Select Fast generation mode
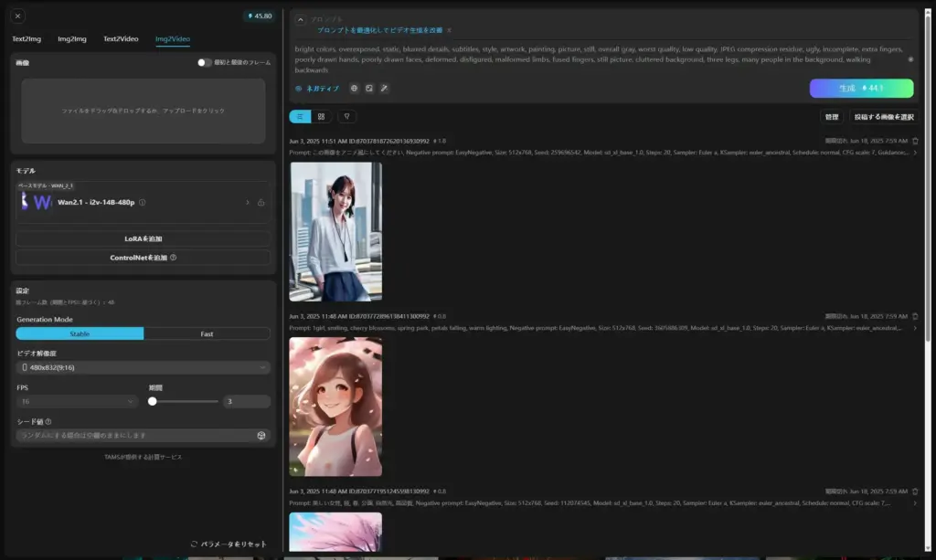Image resolution: width=936 pixels, height=560 pixels. point(207,333)
